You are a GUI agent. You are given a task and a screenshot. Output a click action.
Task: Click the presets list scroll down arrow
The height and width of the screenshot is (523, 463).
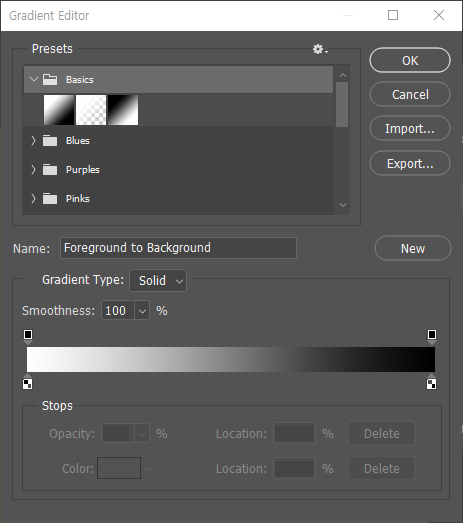tap(343, 204)
